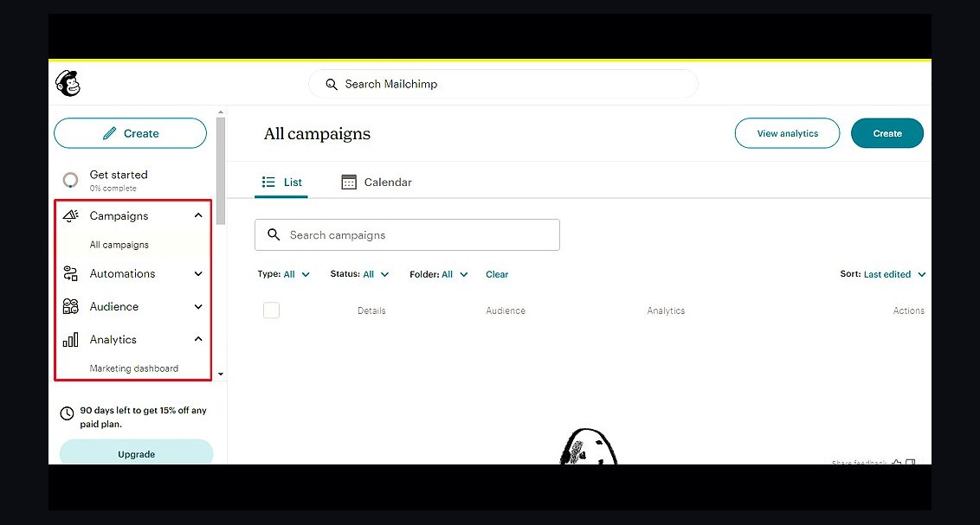
Task: Expand the Automations sidebar section chevron
Action: 198,273
